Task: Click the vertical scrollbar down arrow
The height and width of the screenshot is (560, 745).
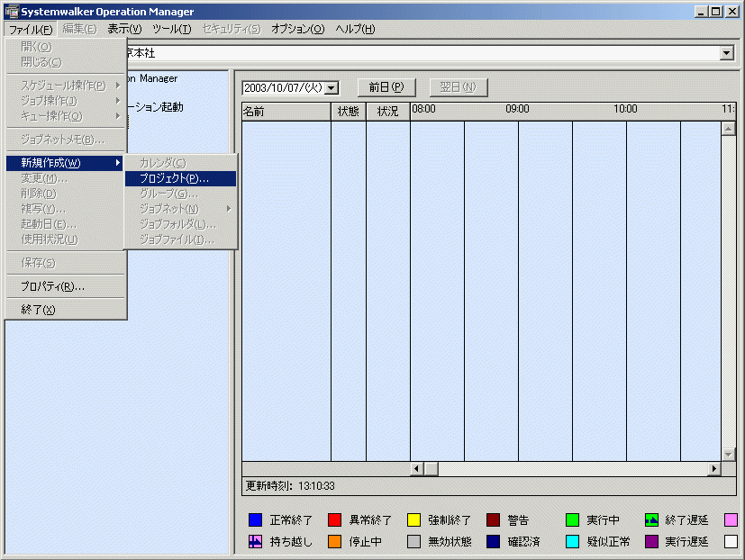Action: [x=729, y=455]
